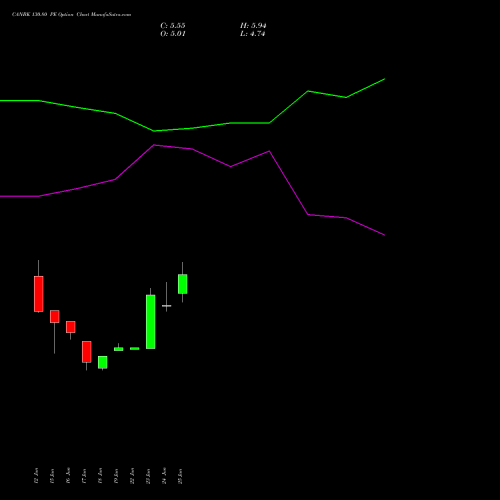
Task: Select the last green candlestick for 25 Jan
Action: point(183,284)
